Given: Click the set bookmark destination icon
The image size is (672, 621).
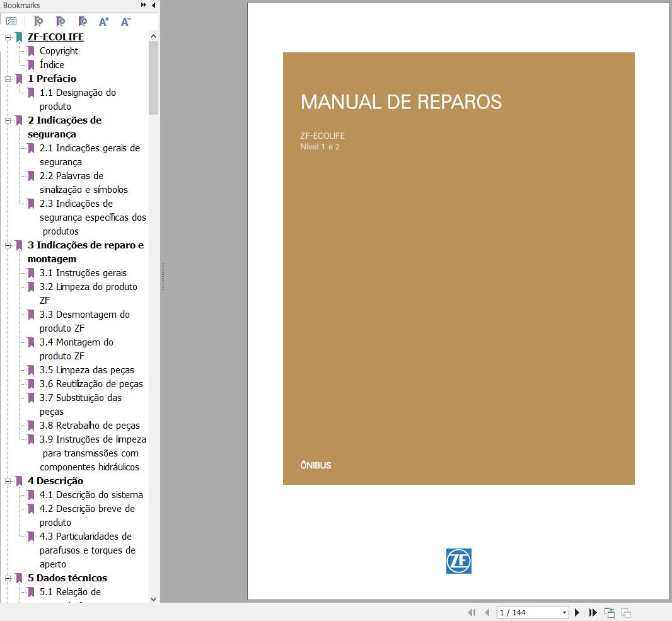Looking at the screenshot, I should [83, 21].
